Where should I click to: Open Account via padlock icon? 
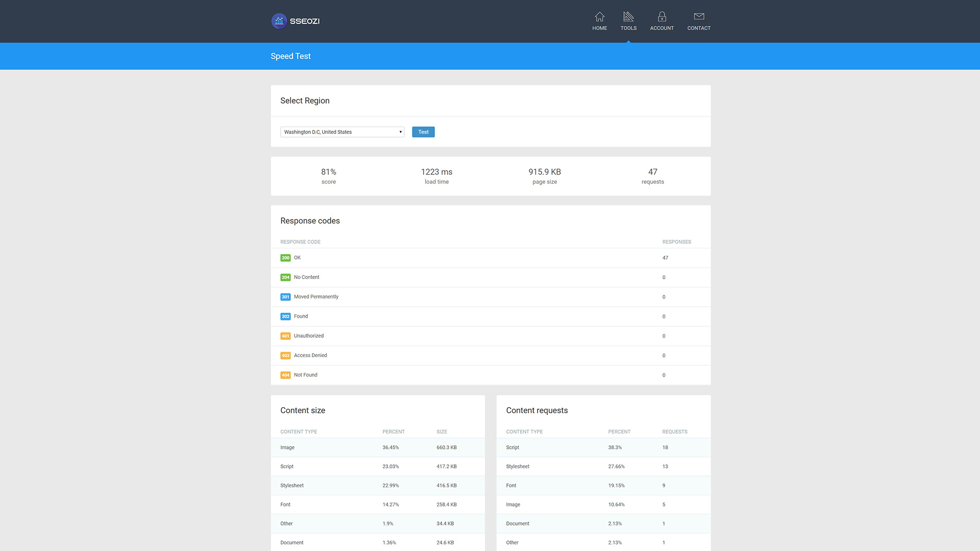661,16
